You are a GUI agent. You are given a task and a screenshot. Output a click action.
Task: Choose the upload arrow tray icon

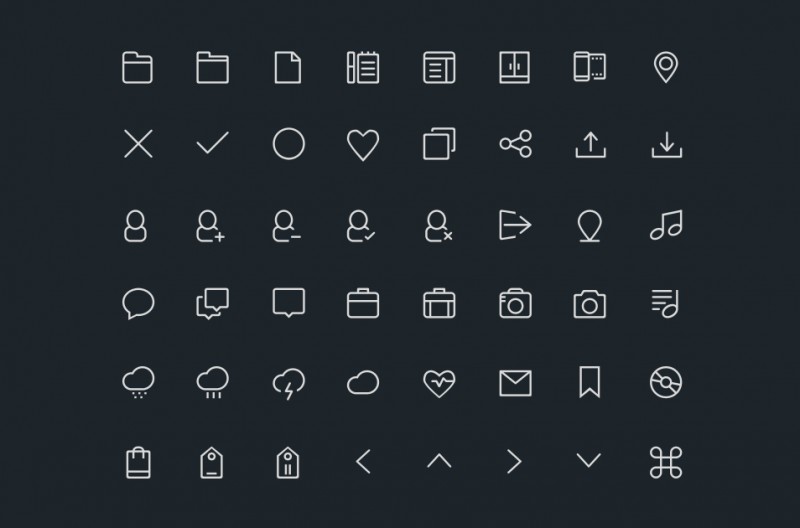(x=590, y=145)
